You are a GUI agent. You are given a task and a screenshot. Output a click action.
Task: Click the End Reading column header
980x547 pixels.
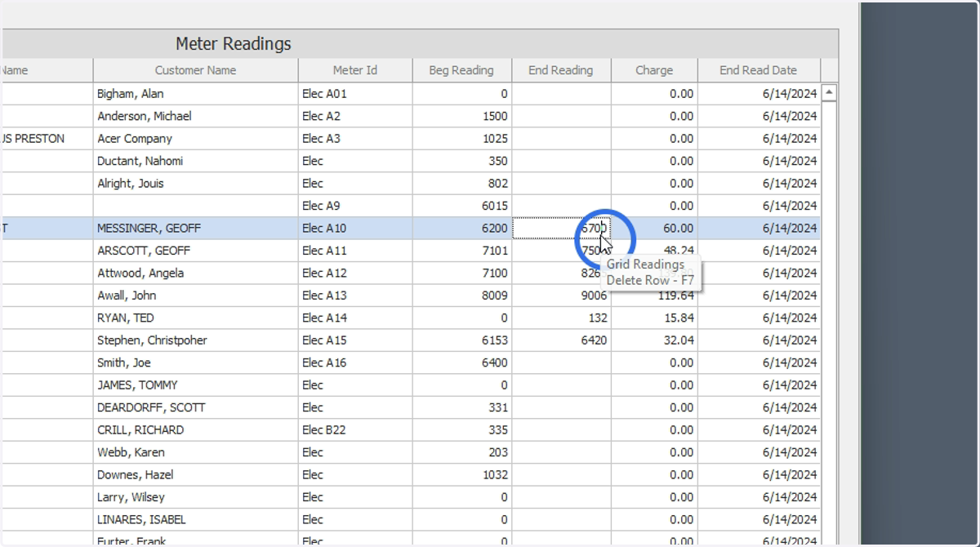[561, 70]
